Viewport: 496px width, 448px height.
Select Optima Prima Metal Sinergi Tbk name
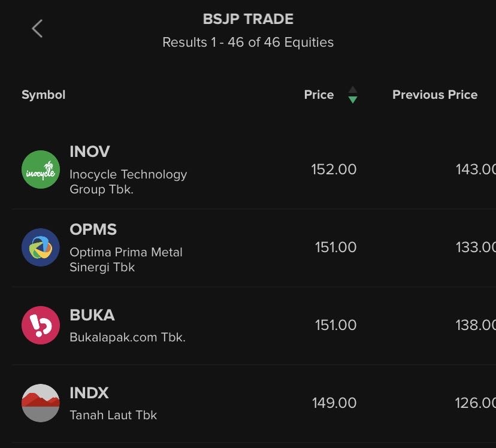126,260
